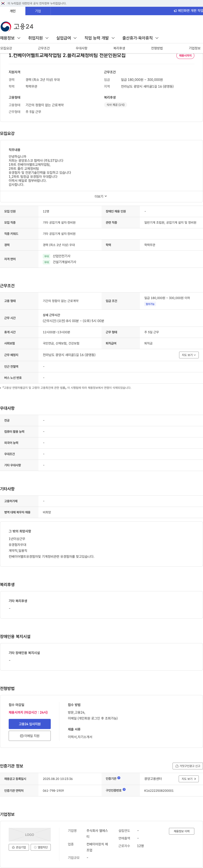This screenshot has width=203, height=868.
Task: Open the 직업 능력 개발 menu
Action: (x=99, y=38)
